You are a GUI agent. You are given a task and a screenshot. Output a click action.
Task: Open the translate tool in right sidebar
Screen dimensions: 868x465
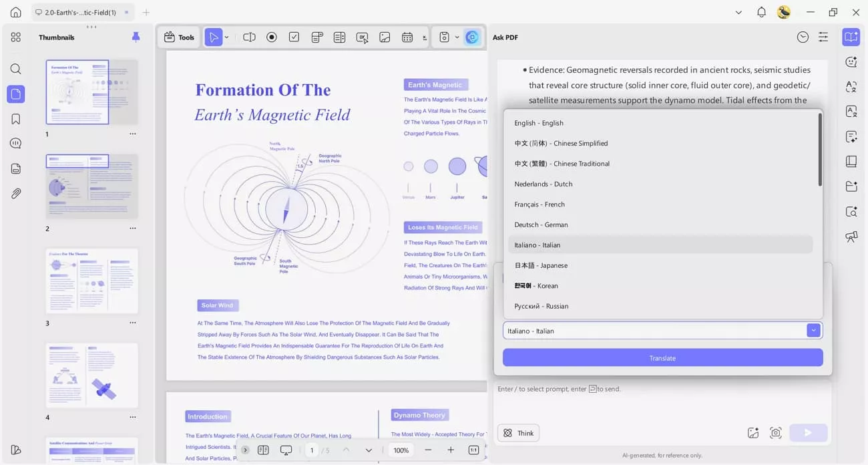tap(851, 87)
